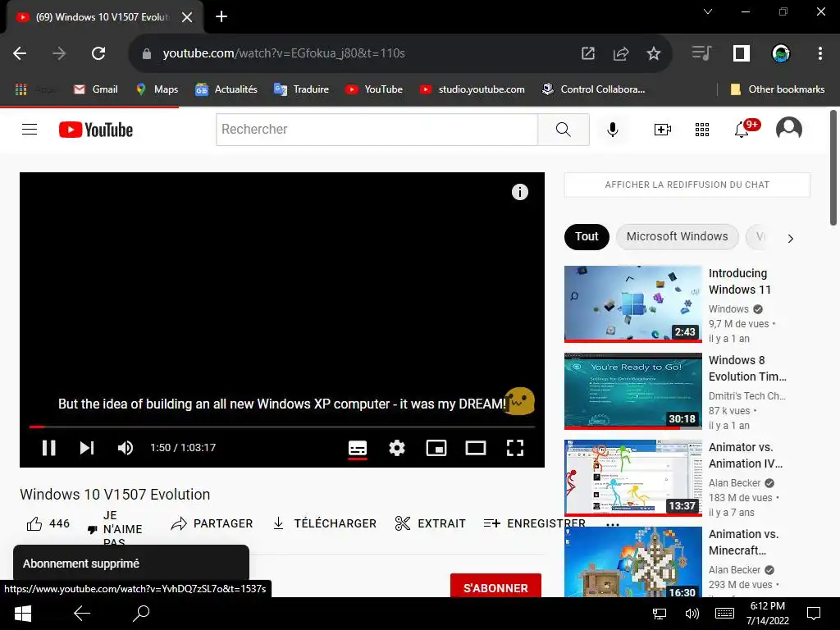This screenshot has height=630, width=840.
Task: Open a new browser tab
Action: coord(221,17)
